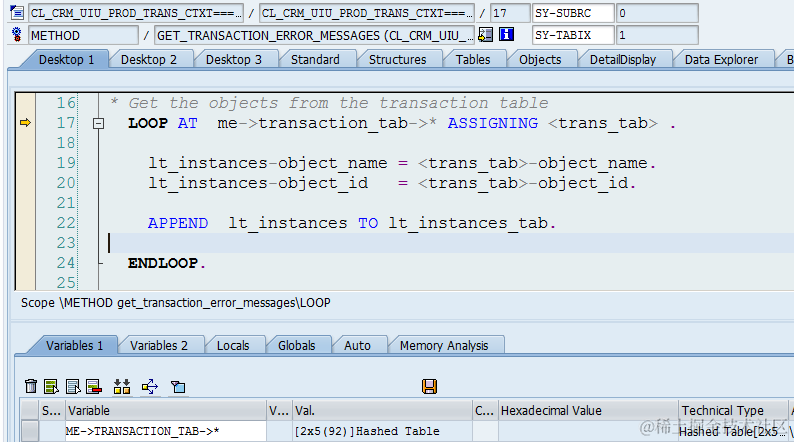Click the row selector for ME->TRANSACTION_TAB->*
Viewport: 794px width, 442px height.
pyautogui.click(x=30, y=431)
